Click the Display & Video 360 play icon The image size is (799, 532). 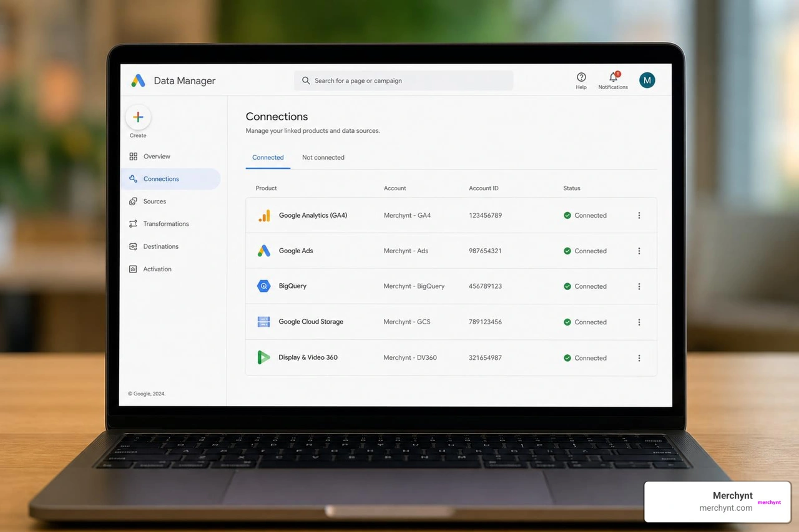point(263,357)
